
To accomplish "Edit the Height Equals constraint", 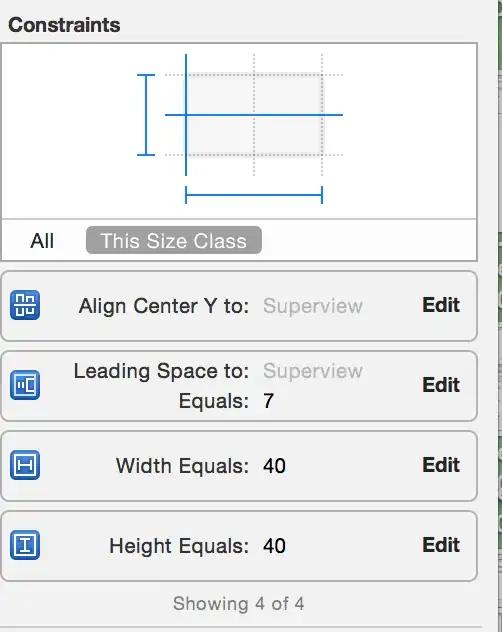I will (441, 545).
